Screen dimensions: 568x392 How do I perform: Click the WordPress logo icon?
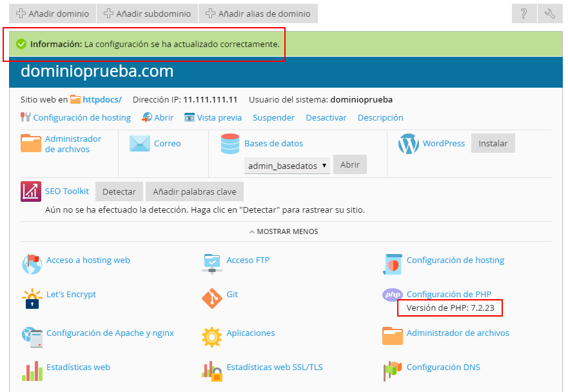(x=408, y=144)
